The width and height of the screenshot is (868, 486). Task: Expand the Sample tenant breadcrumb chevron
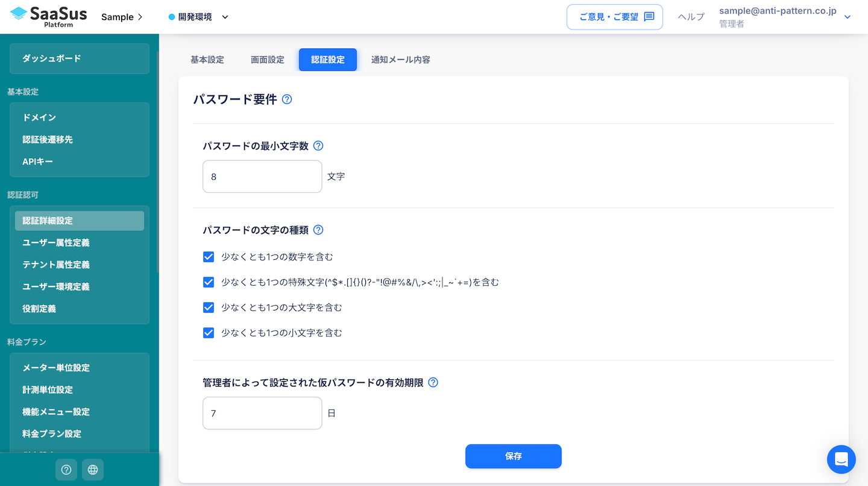(x=140, y=17)
